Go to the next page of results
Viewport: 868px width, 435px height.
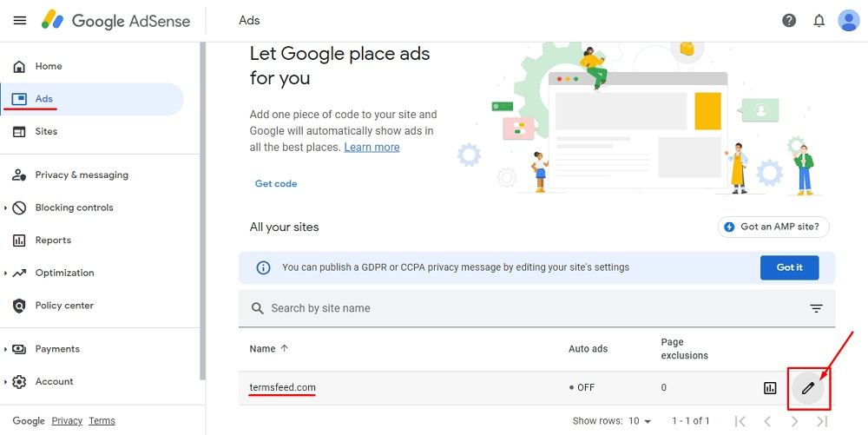(794, 421)
